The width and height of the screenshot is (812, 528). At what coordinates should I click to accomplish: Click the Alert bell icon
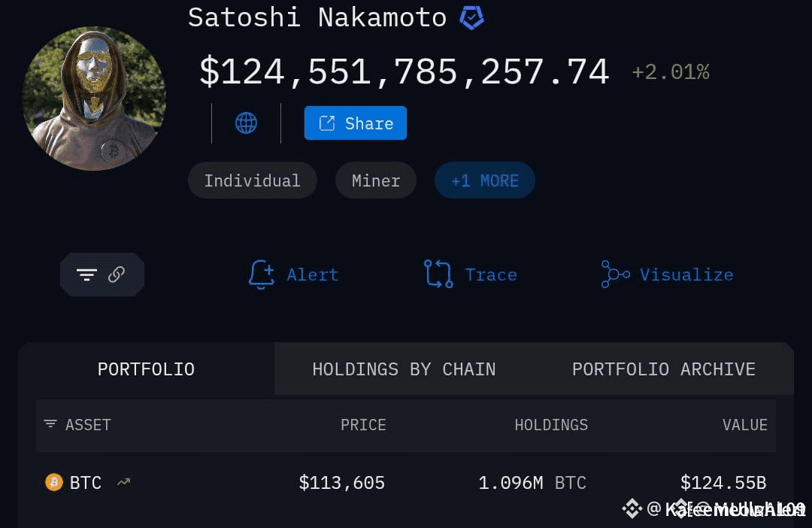pos(261,275)
